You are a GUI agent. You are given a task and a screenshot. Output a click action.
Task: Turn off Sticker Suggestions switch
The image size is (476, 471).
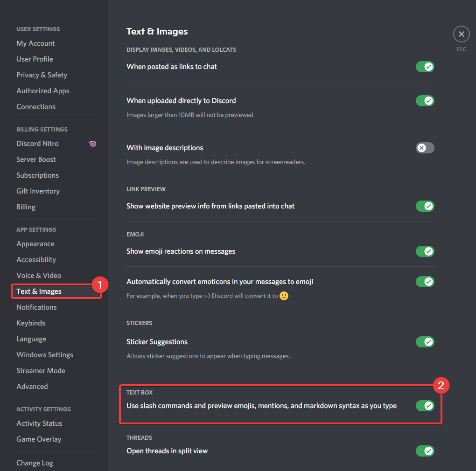[425, 342]
